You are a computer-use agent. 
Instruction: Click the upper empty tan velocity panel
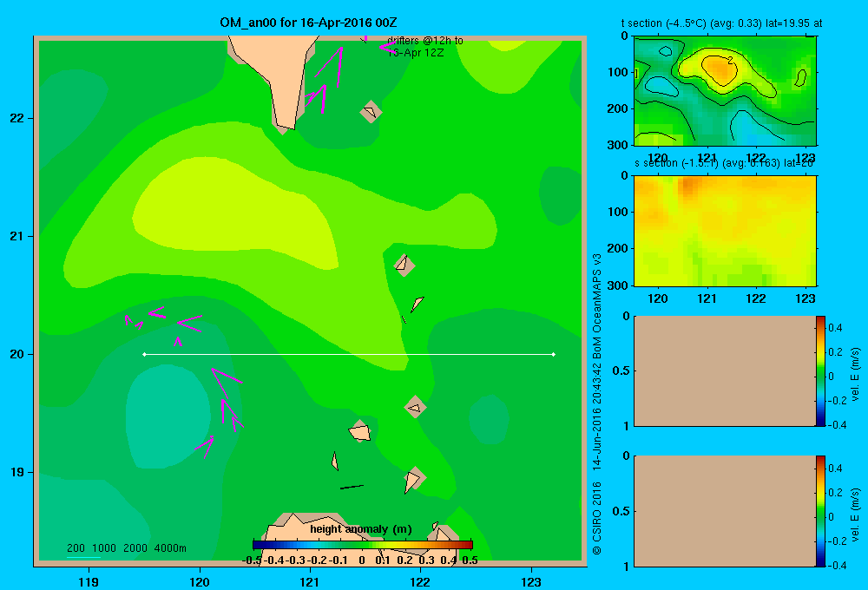[725, 370]
